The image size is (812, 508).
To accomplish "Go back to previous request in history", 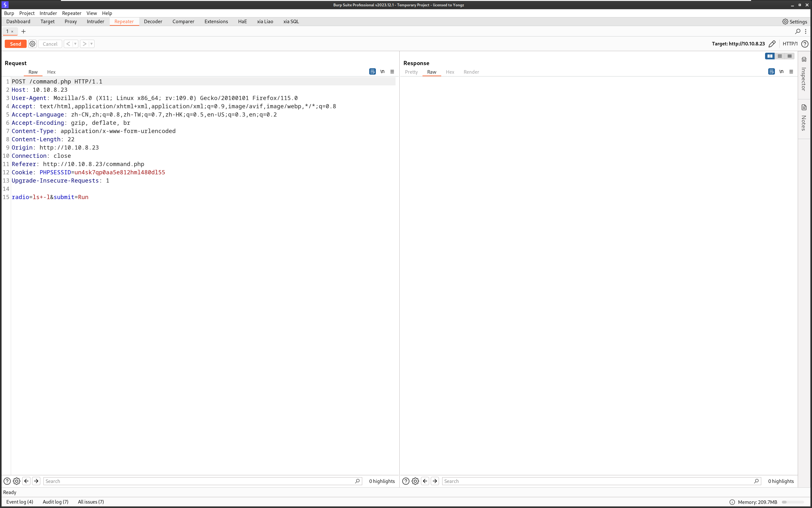I will [68, 44].
